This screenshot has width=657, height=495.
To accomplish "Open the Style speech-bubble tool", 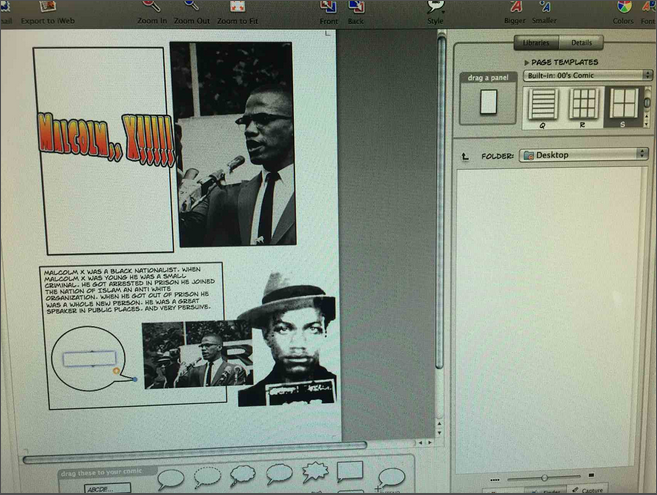I will click(435, 7).
